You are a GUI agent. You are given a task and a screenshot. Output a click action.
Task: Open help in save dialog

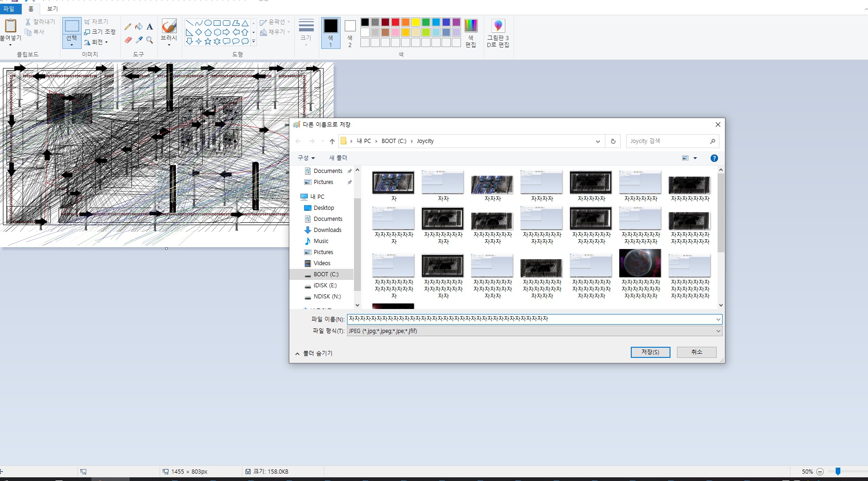[714, 158]
